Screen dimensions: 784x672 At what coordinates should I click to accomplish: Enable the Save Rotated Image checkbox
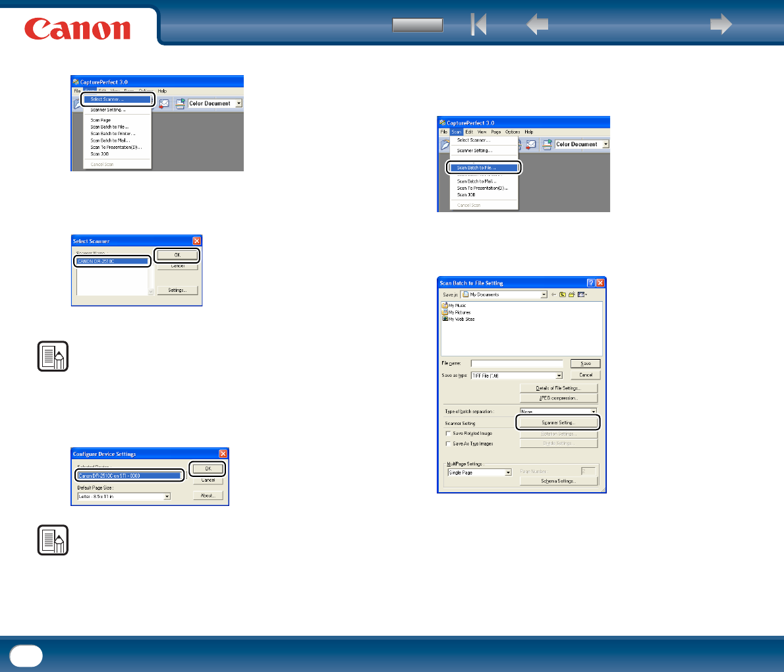pos(449,434)
